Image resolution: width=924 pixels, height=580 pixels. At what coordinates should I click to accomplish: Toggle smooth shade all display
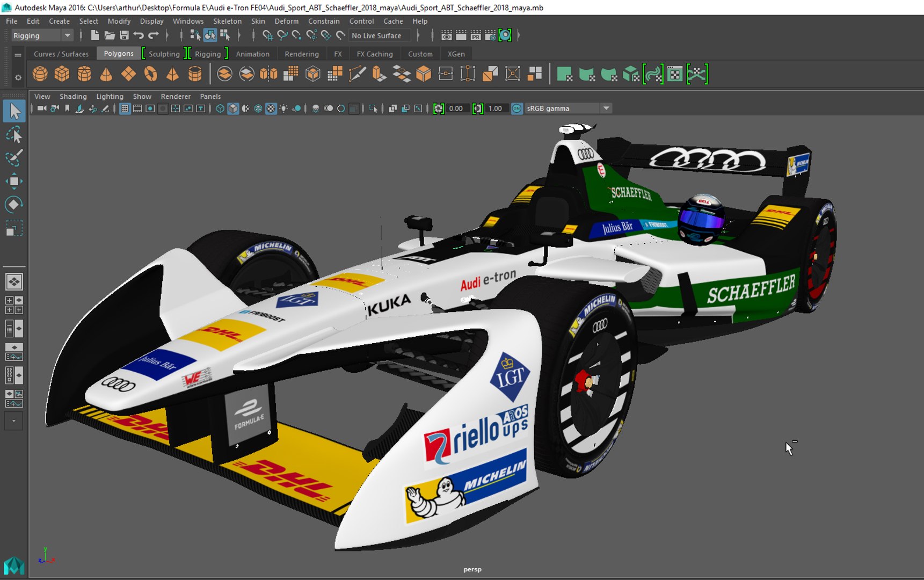(x=233, y=108)
